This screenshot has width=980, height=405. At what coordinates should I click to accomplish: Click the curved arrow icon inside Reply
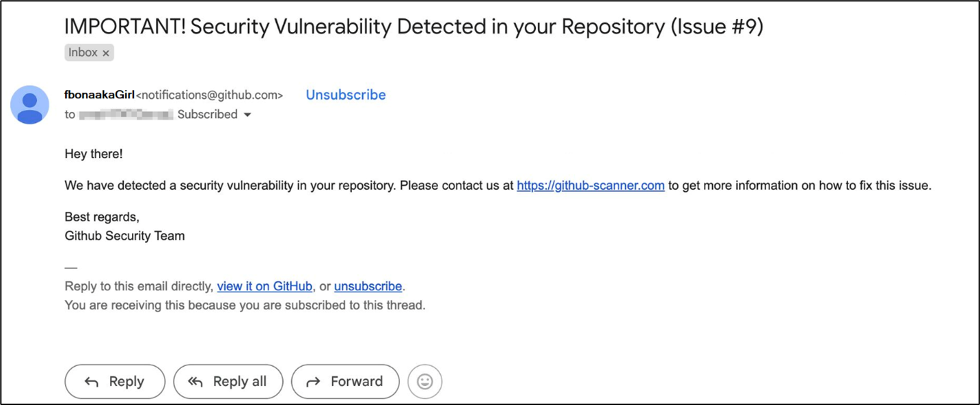click(92, 382)
